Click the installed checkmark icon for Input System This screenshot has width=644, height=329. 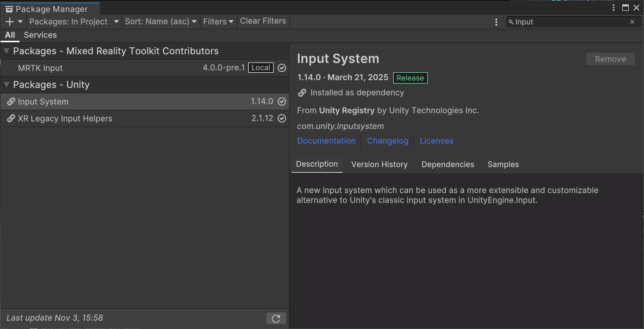(282, 102)
